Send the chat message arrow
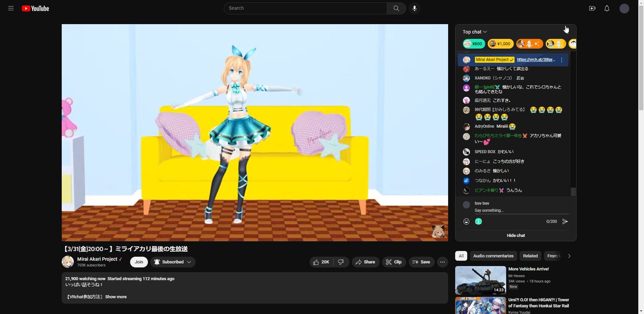This screenshot has height=314, width=644. click(565, 221)
